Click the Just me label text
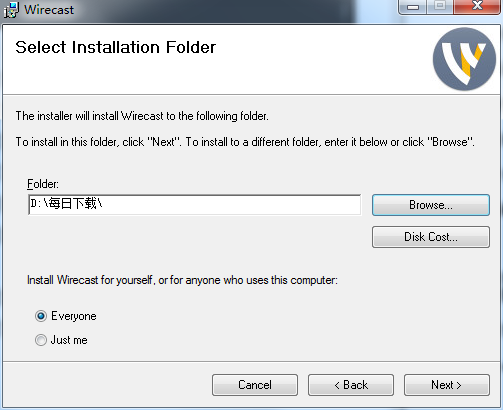This screenshot has height=410, width=503. pos(69,340)
